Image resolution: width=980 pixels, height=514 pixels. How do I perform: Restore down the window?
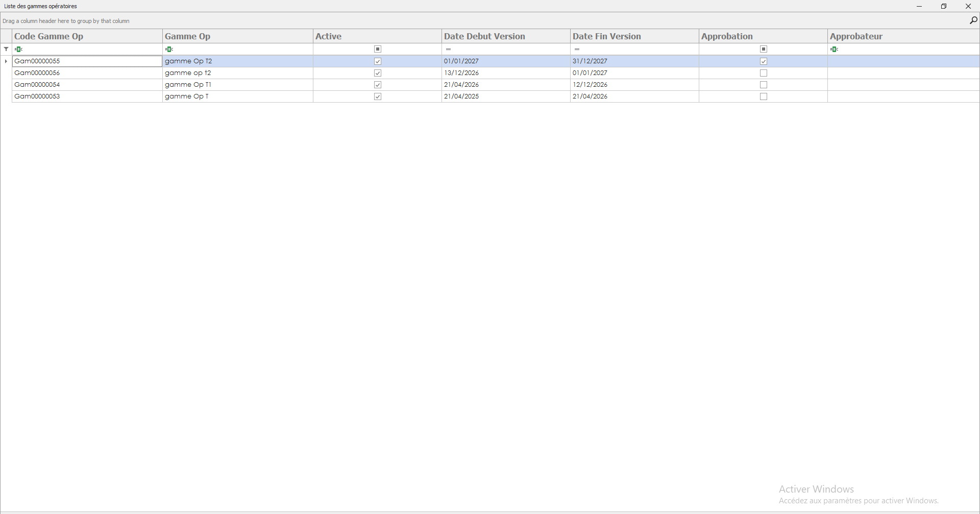tap(944, 6)
